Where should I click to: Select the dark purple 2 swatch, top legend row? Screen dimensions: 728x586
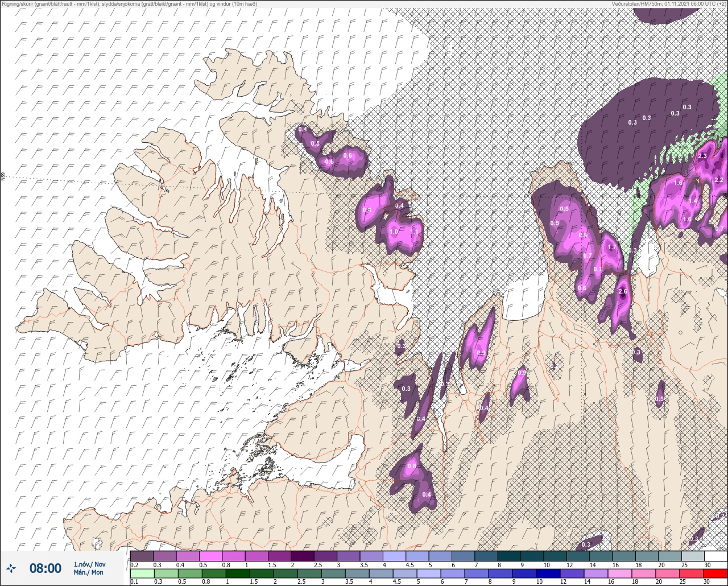click(303, 556)
